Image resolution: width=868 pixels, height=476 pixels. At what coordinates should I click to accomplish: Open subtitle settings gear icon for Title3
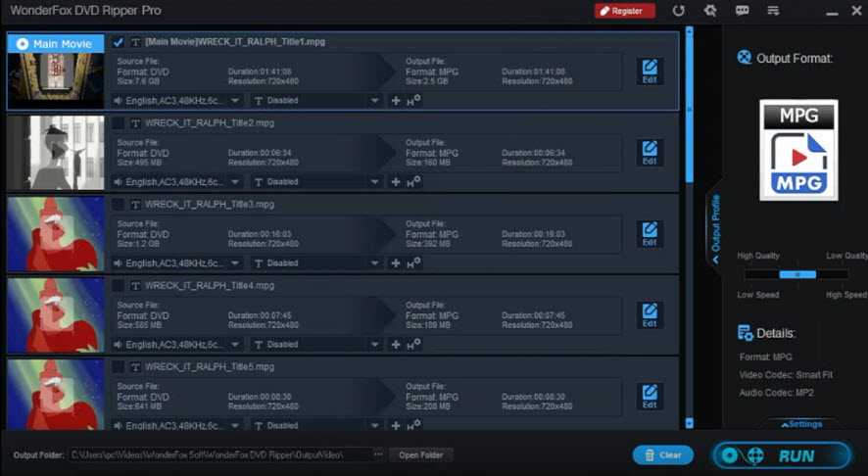click(413, 262)
